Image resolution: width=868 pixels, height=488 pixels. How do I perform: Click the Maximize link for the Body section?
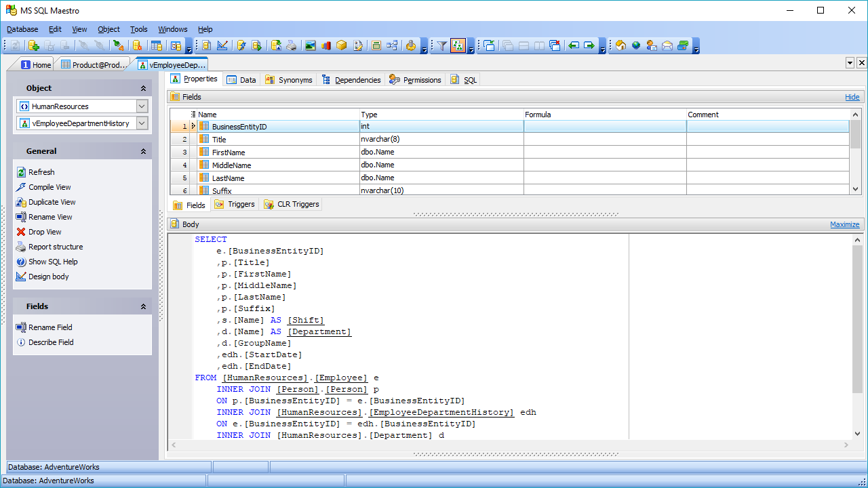(x=844, y=224)
